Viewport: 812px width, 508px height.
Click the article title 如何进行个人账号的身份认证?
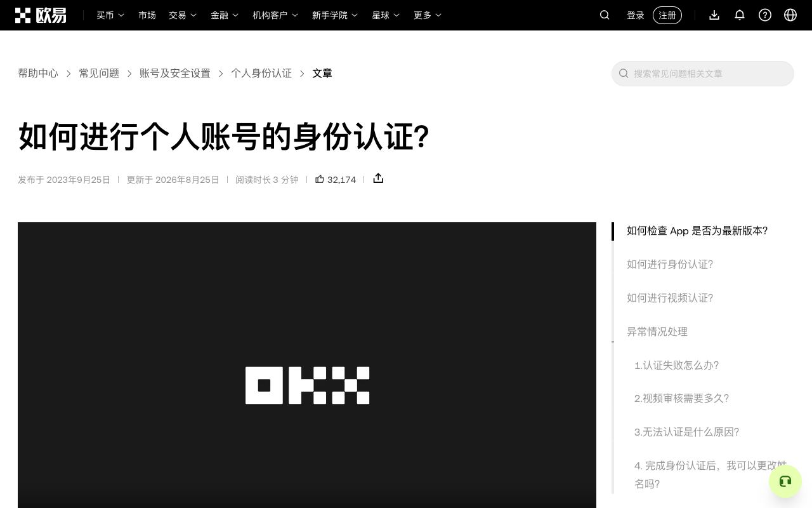[224, 137]
